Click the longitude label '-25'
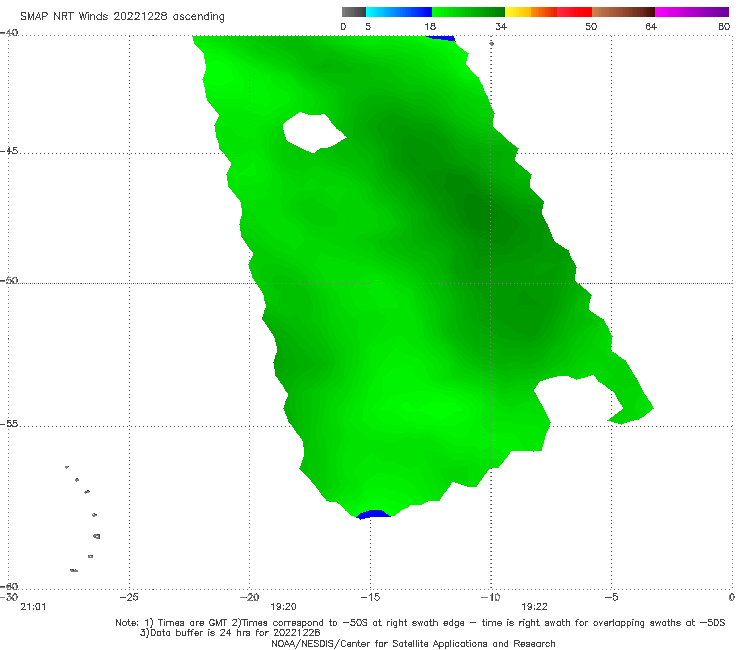Viewport: 740px width, 650px height. 129,597
